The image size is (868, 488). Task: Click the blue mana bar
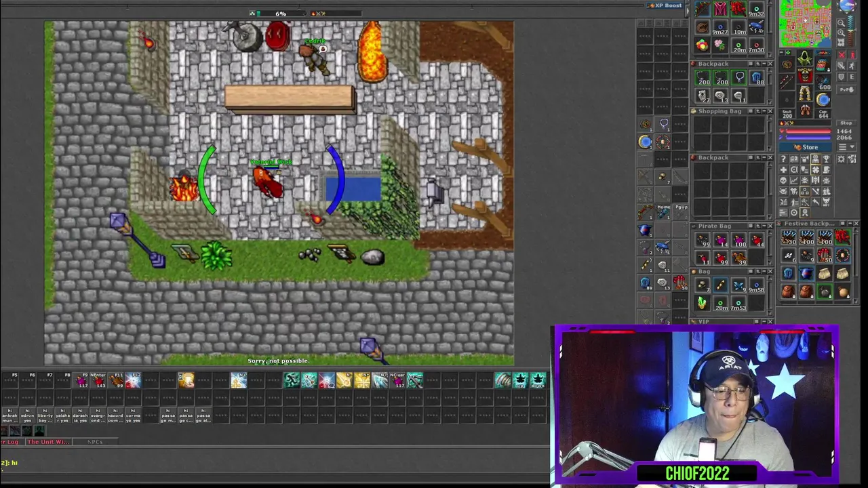coord(808,138)
